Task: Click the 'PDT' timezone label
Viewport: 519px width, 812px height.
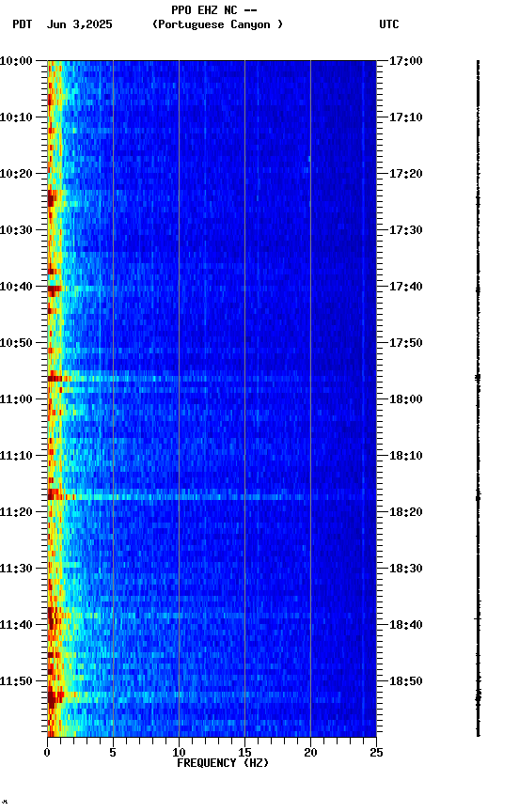Action: tap(23, 24)
